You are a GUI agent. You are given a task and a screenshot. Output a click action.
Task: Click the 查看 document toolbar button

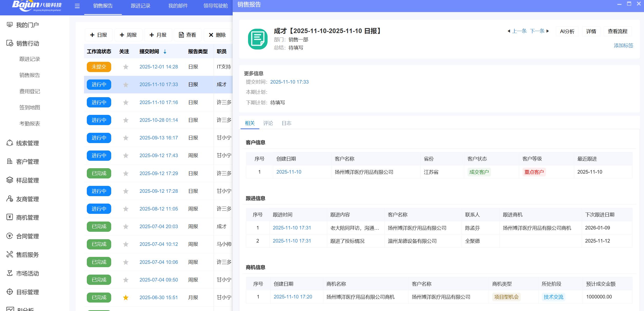(187, 35)
